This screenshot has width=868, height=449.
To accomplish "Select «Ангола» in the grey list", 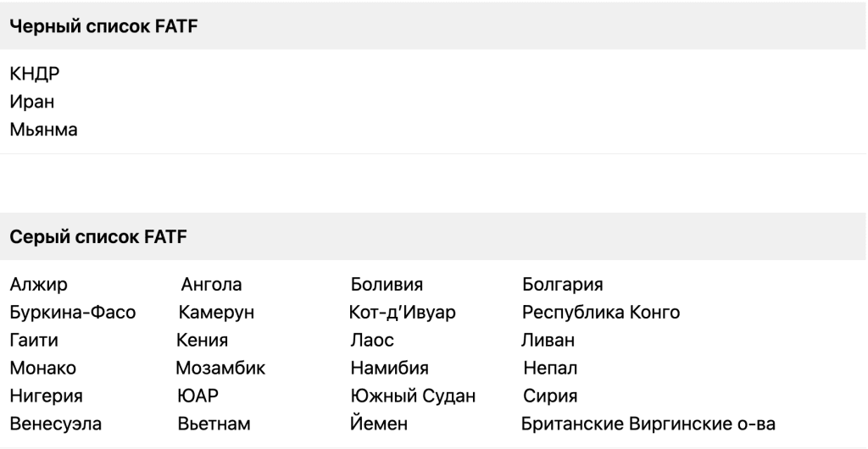I will (x=211, y=285).
